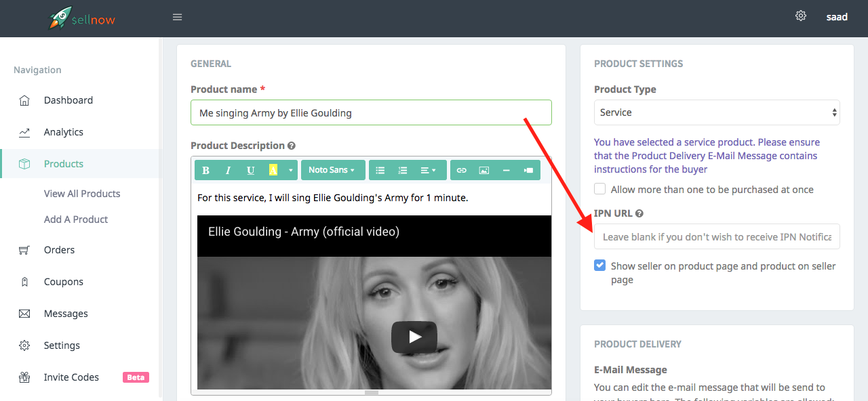The height and width of the screenshot is (401, 868).
Task: Go to Dashboard
Action: coord(68,100)
